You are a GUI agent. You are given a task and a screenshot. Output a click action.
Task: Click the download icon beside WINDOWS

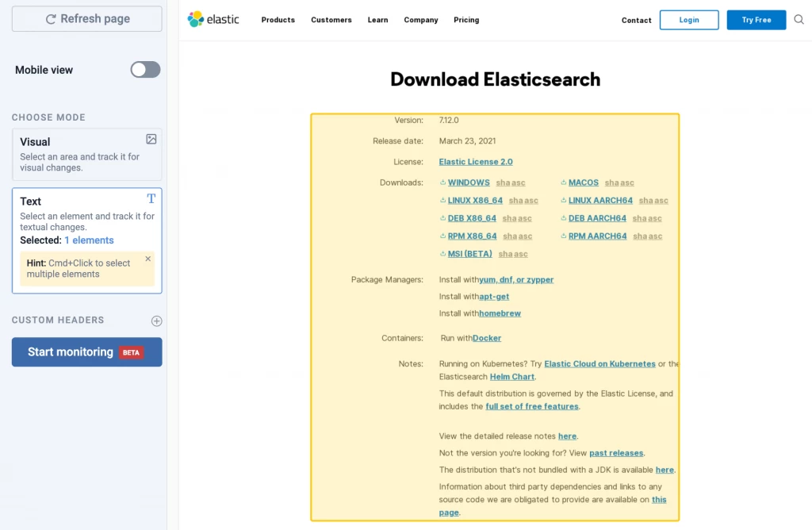[x=442, y=182]
